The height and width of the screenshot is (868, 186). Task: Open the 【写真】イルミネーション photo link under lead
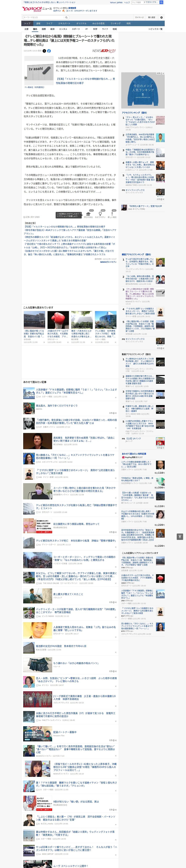click(x=85, y=81)
